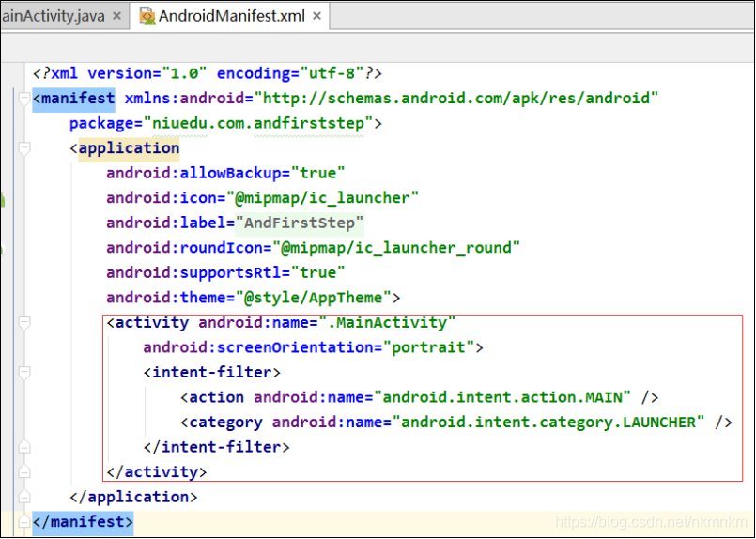Click the android.intent.action.MAIN value
The image size is (756, 539).
pos(501,397)
